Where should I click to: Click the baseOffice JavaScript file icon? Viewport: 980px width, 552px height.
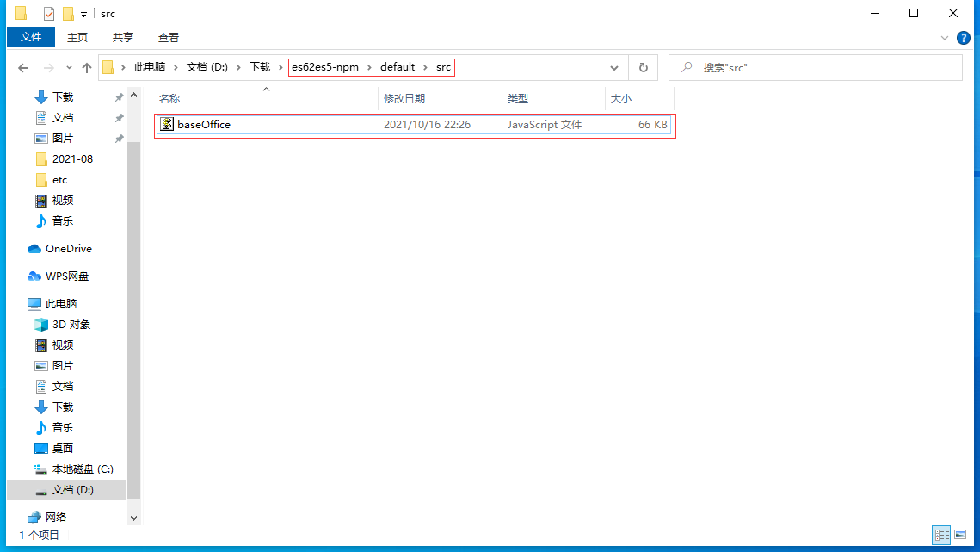(x=167, y=125)
